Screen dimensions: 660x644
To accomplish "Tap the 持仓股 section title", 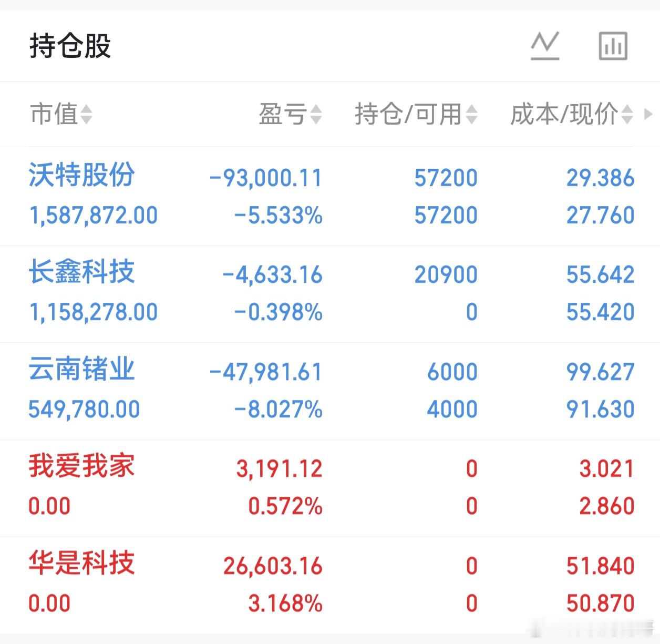I will click(70, 46).
